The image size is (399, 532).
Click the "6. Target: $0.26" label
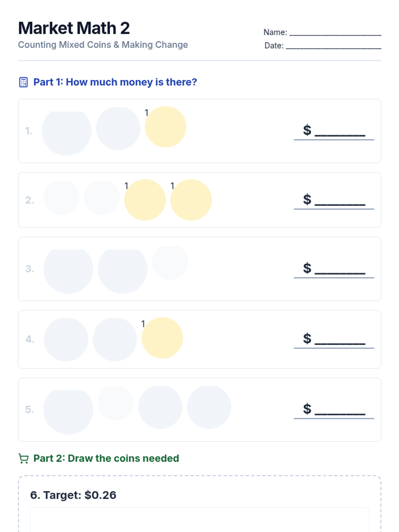pos(73,495)
